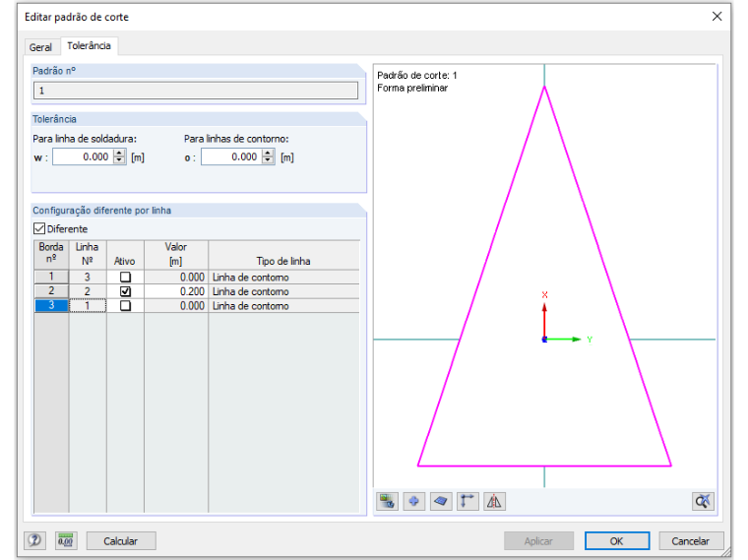Screen dimensions: 748x560
Task: Enable Ativo checkbox for border 3
Action: pos(125,305)
